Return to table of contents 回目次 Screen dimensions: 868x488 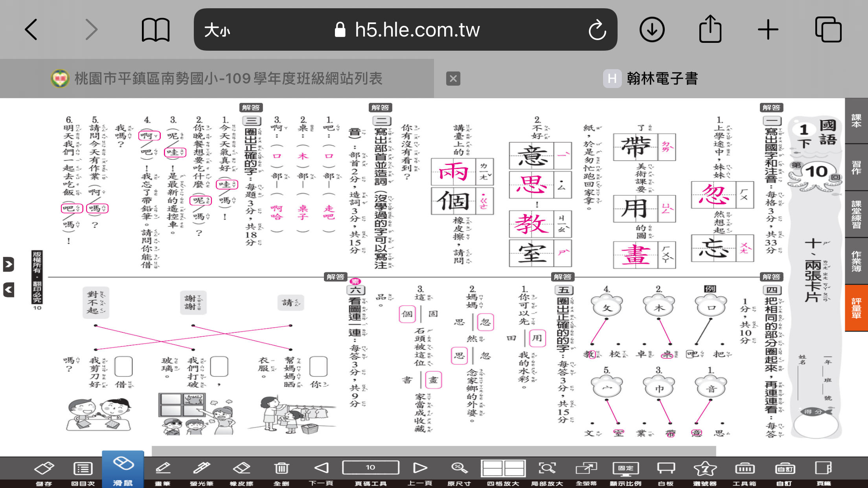tap(83, 473)
